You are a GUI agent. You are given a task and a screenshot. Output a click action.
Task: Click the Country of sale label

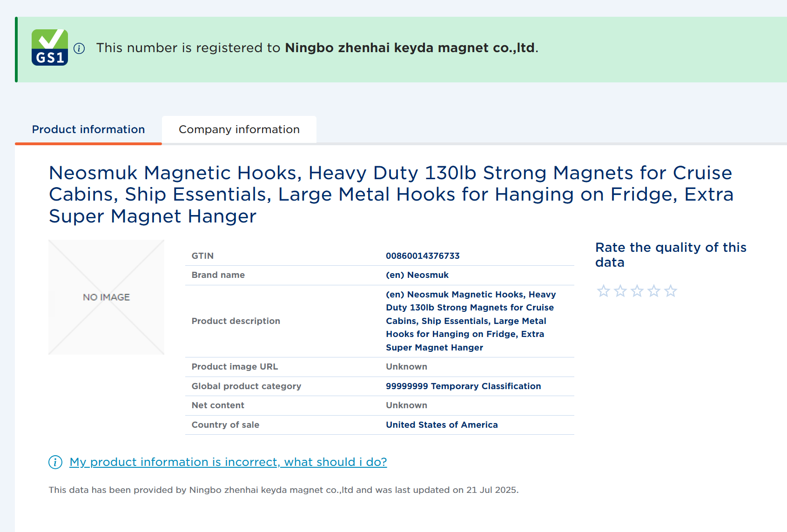point(225,425)
